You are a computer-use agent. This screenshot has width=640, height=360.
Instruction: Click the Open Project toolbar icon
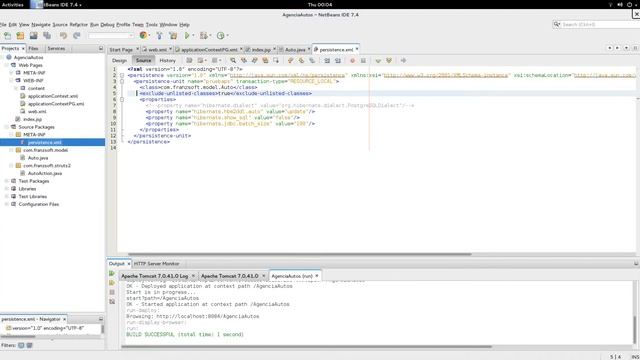tap(33, 36)
